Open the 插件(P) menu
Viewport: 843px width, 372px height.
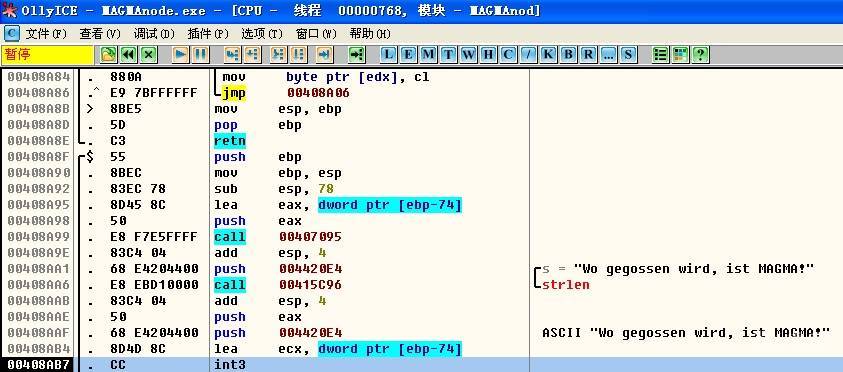click(208, 34)
